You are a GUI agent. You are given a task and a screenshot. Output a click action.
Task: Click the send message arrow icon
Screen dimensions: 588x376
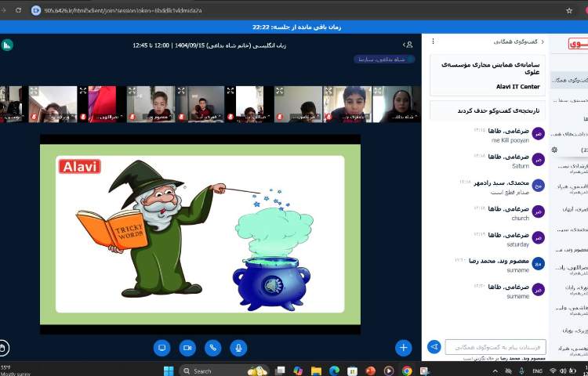[434, 346]
